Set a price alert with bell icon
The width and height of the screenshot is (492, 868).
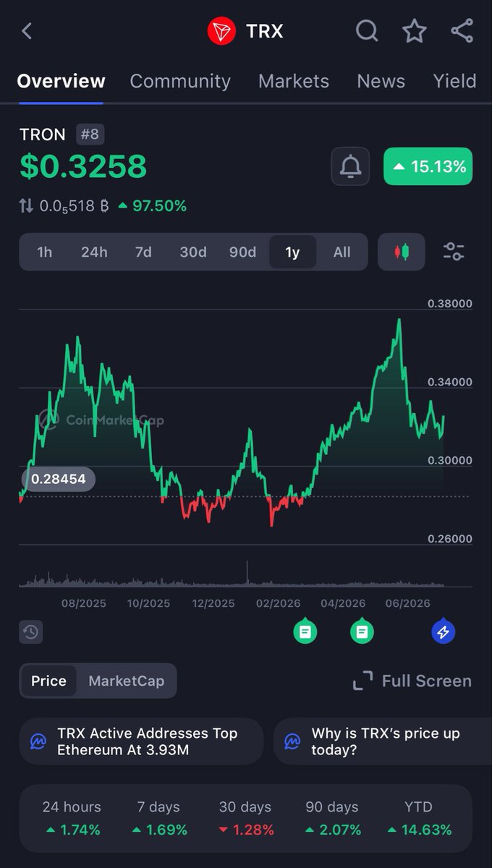[351, 166]
